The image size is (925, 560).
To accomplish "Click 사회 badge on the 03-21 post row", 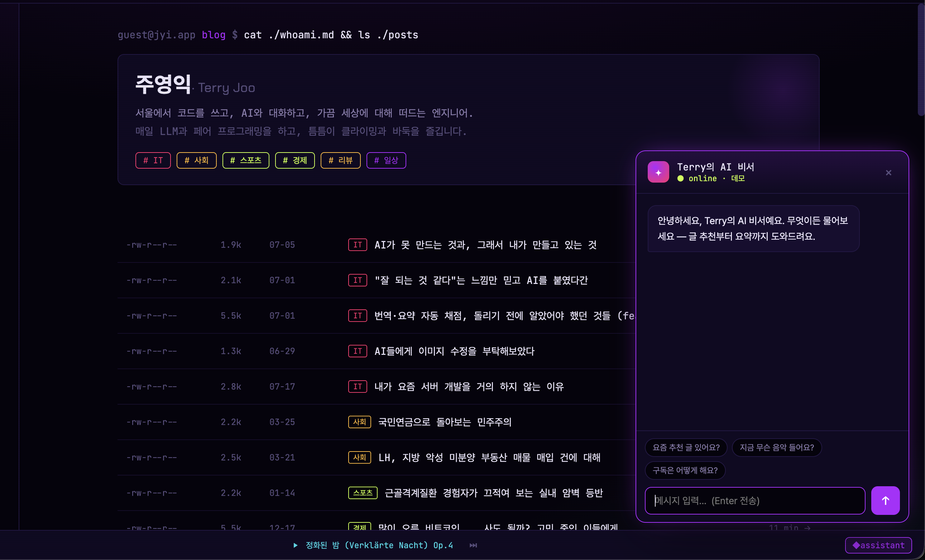I will pyautogui.click(x=359, y=457).
